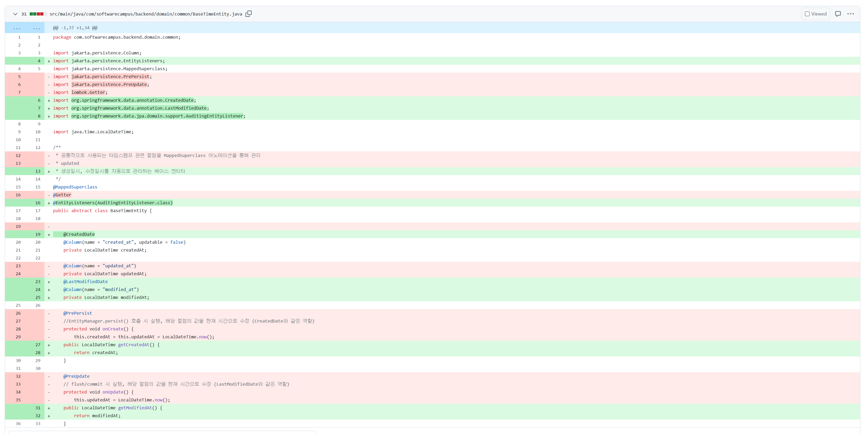Select the removed @PrePersist annotation

pyautogui.click(x=78, y=313)
